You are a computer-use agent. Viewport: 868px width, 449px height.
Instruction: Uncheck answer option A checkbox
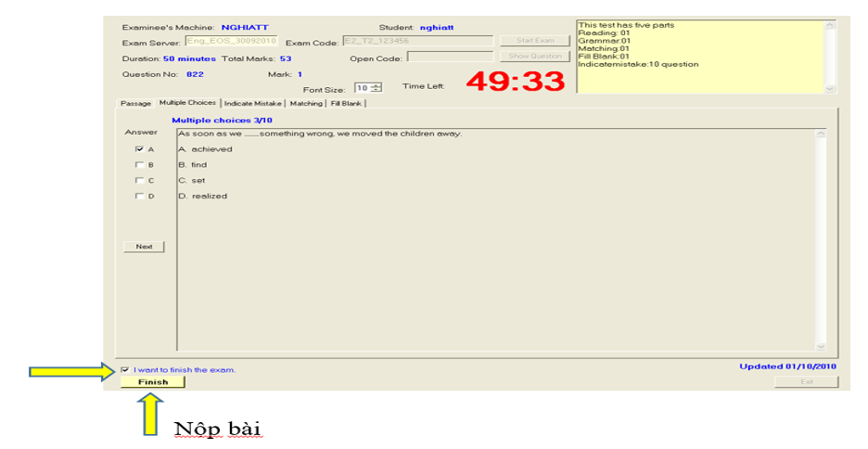click(139, 149)
